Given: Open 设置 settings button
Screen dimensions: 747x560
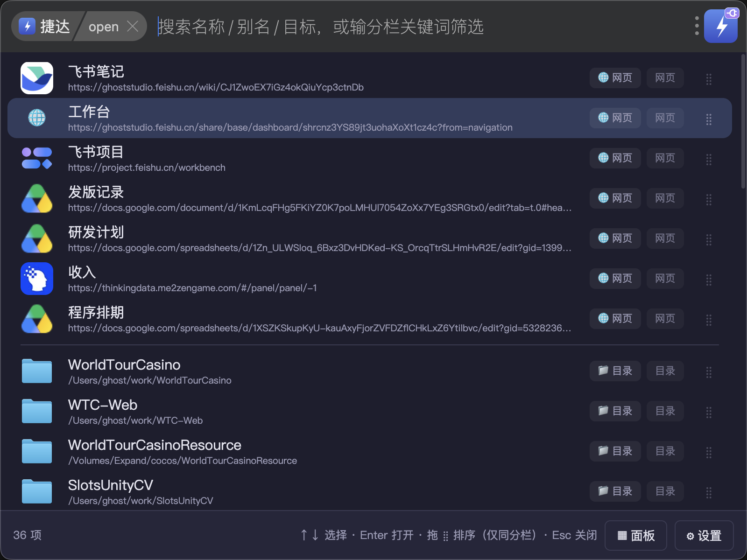Looking at the screenshot, I should coord(704,535).
